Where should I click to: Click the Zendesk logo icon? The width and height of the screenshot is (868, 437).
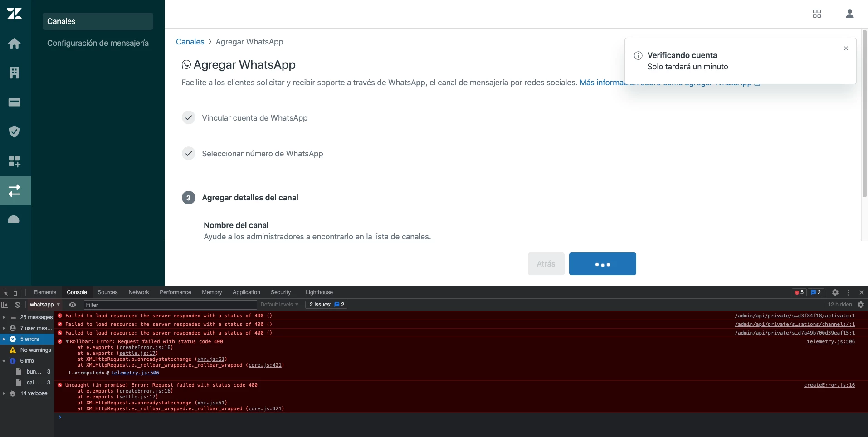coord(15,14)
